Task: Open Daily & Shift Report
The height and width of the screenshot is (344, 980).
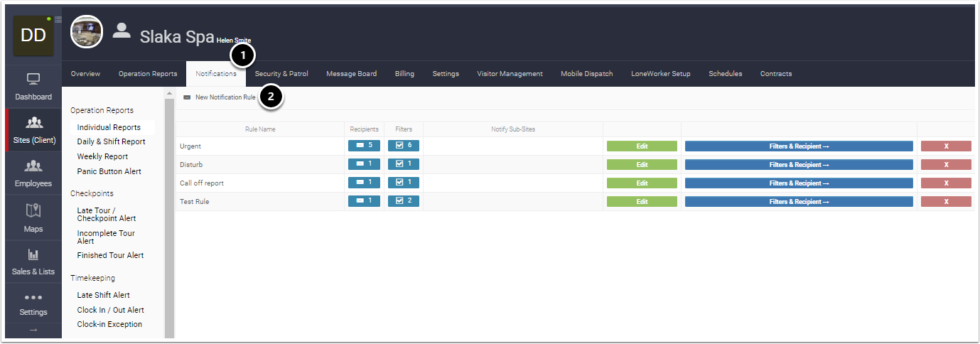Action: click(112, 141)
